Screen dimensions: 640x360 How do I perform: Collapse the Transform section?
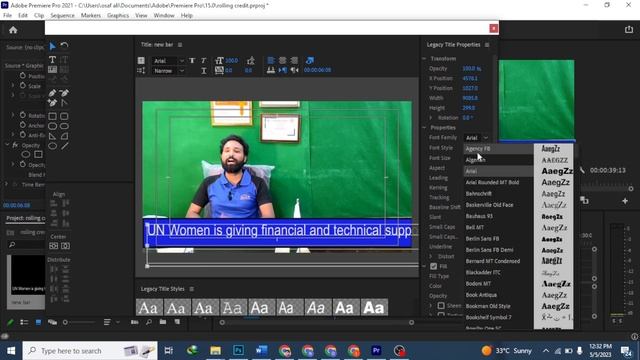424,59
